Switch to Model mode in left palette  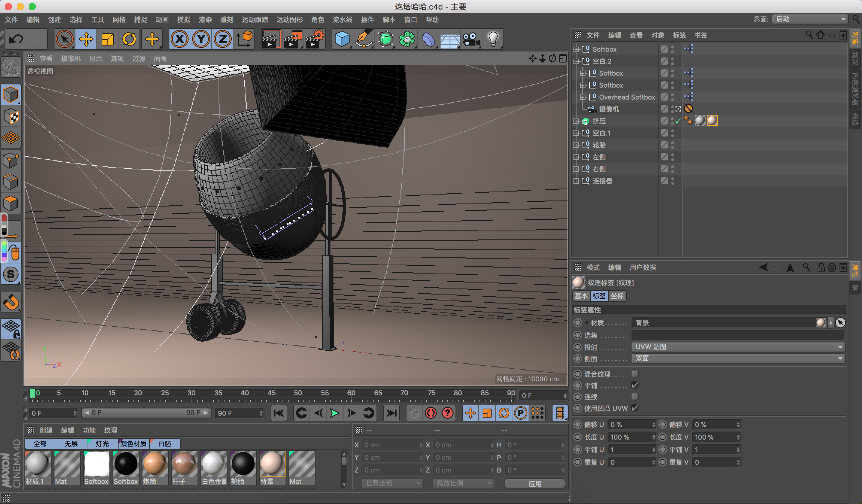(x=11, y=95)
